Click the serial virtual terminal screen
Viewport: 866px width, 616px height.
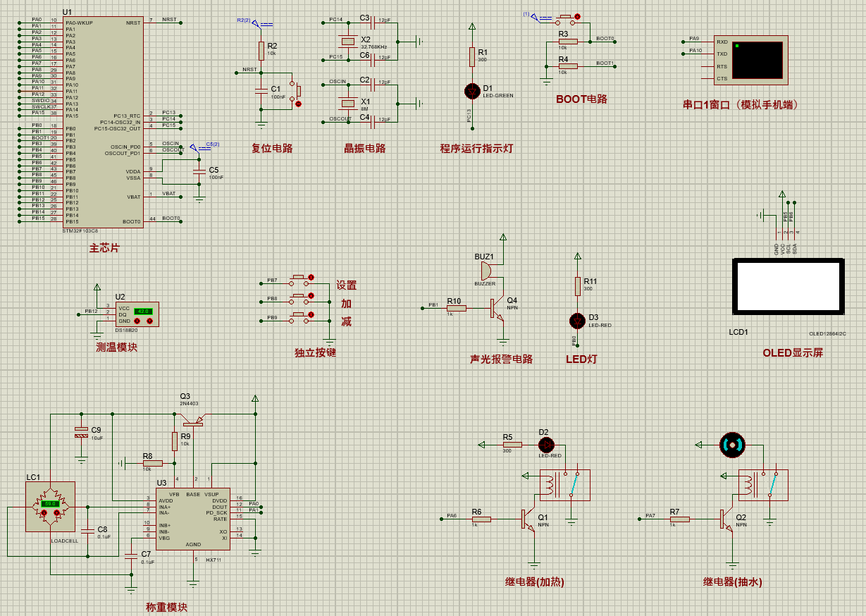[757, 60]
